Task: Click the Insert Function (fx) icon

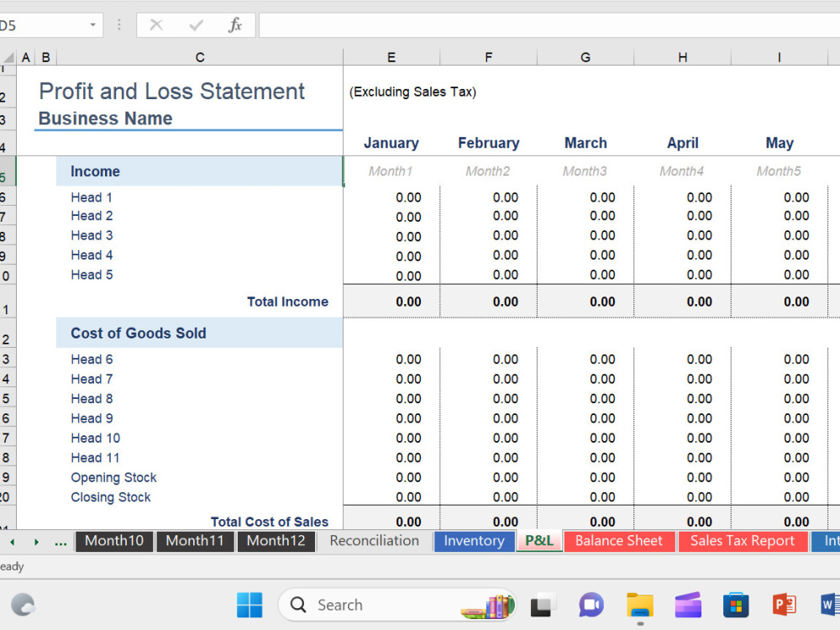Action: pyautogui.click(x=235, y=25)
